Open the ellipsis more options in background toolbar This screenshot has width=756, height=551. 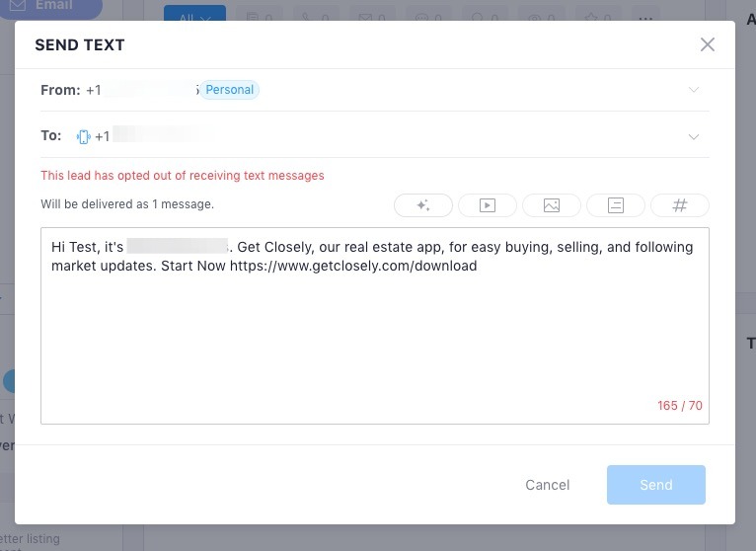tap(646, 17)
